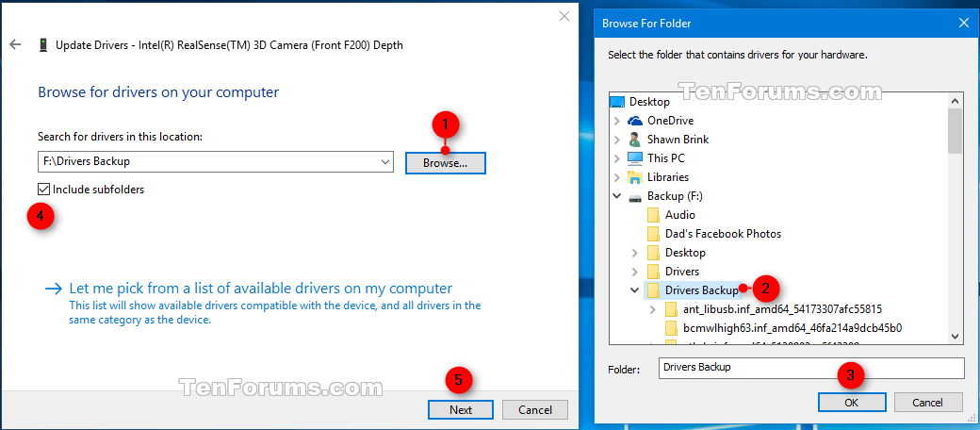Image resolution: width=980 pixels, height=430 pixels.
Task: Select Dad's Facebook Photos folder label
Action: [723, 234]
